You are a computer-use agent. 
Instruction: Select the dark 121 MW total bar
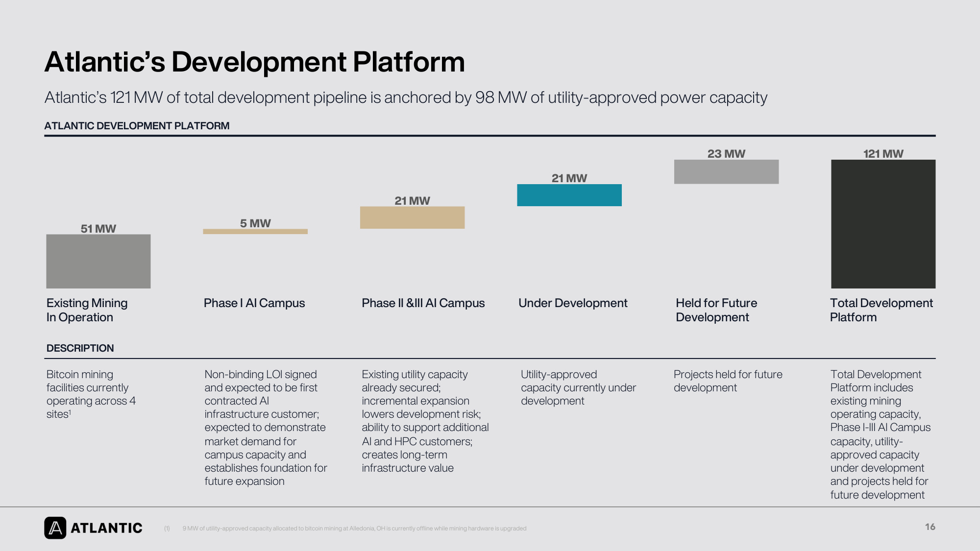point(883,224)
